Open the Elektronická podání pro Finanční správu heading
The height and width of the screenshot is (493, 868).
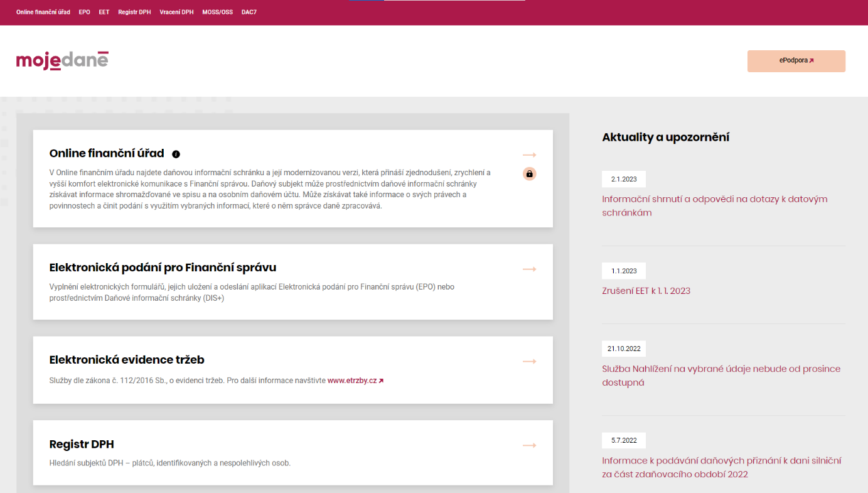pos(163,268)
